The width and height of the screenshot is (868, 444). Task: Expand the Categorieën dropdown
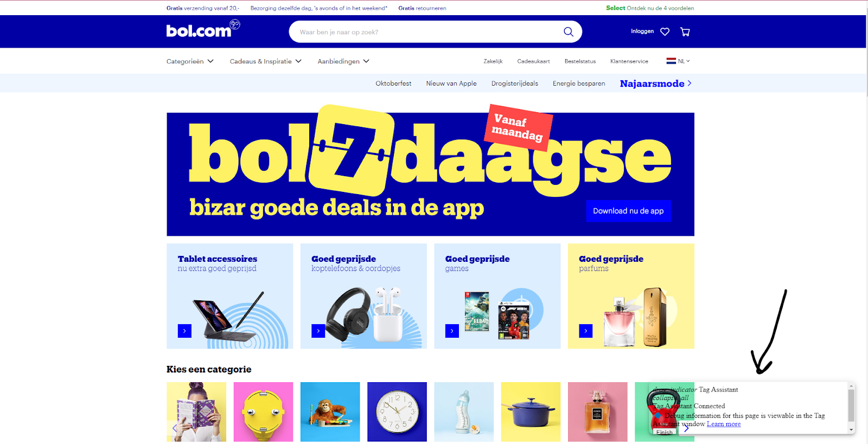190,61
